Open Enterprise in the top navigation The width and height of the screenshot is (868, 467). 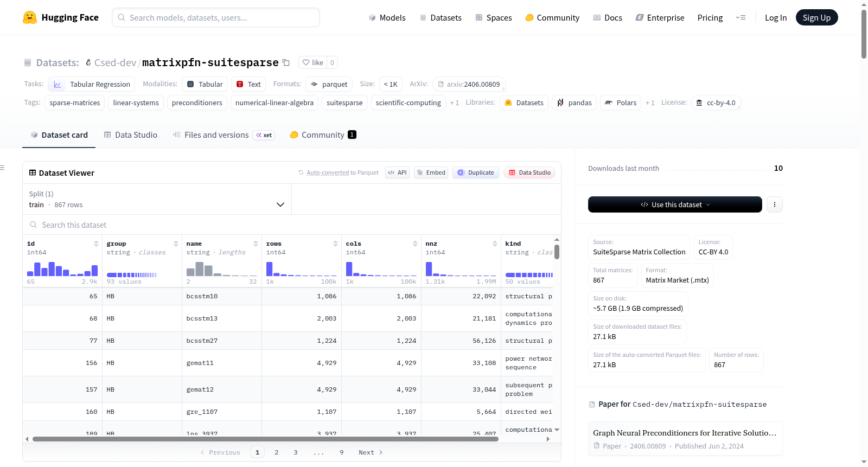660,17
